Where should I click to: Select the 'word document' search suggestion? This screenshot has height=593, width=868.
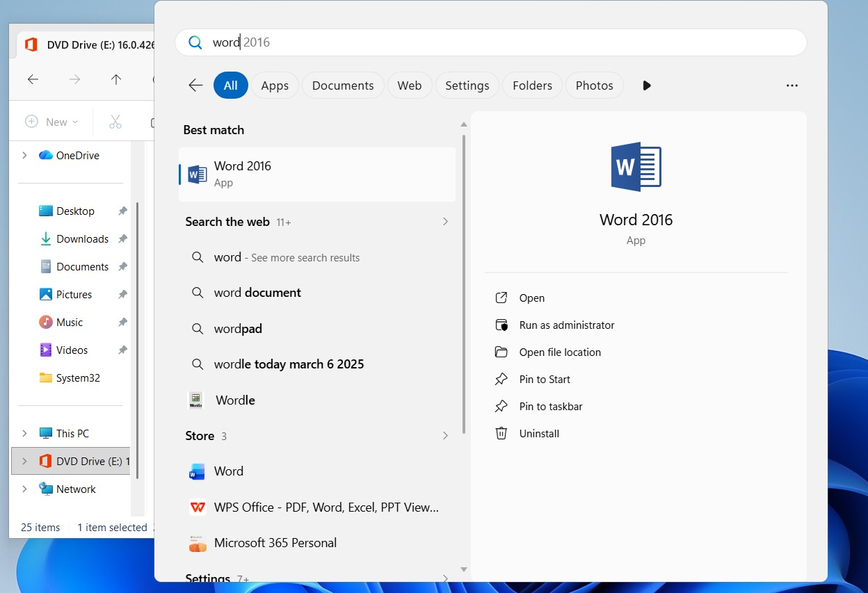(x=257, y=293)
